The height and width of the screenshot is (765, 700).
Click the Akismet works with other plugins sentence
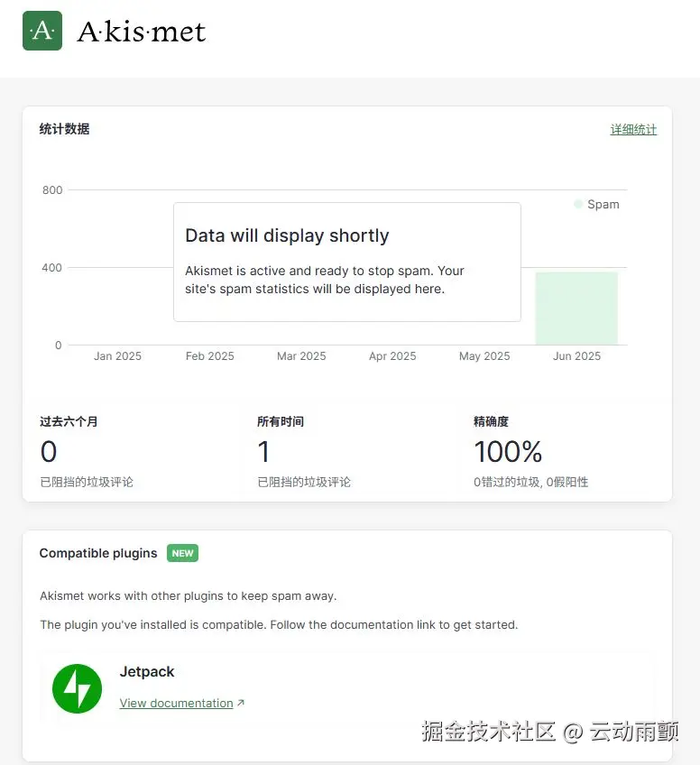pyautogui.click(x=189, y=596)
